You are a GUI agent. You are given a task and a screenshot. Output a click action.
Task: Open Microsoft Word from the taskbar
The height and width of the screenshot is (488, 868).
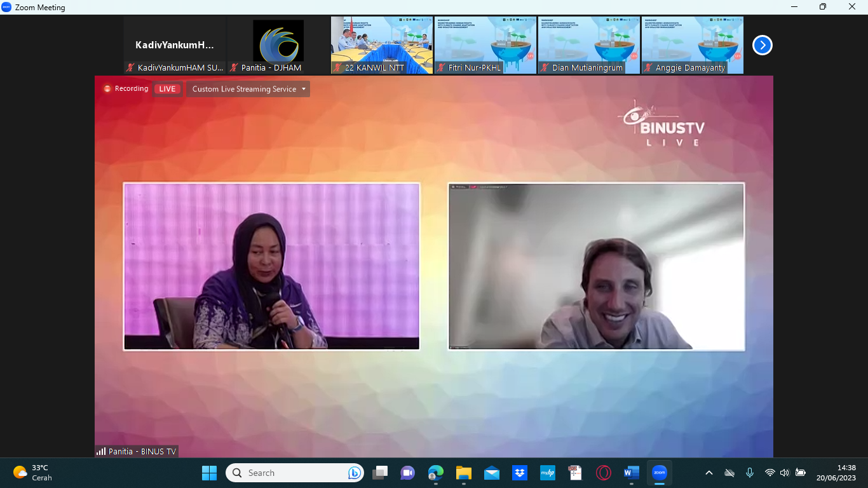click(631, 473)
